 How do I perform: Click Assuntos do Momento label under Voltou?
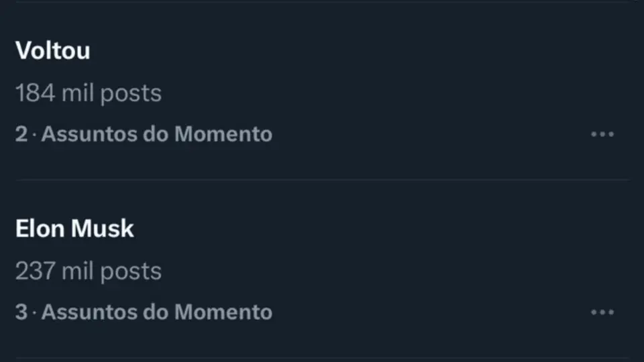157,134
